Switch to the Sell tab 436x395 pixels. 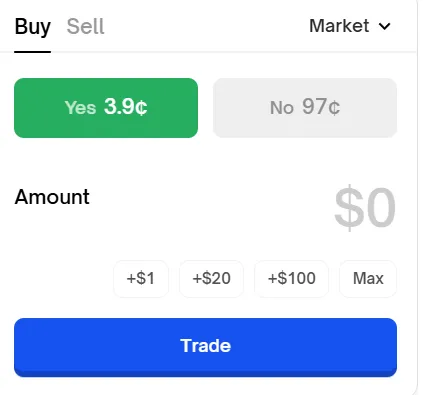tap(86, 27)
